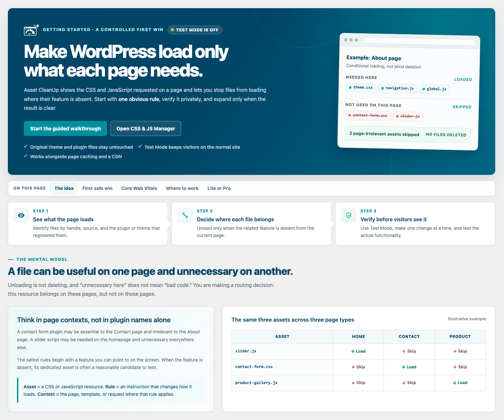The width and height of the screenshot is (504, 420).
Task: Click the global.js chip
Action: 434,89
